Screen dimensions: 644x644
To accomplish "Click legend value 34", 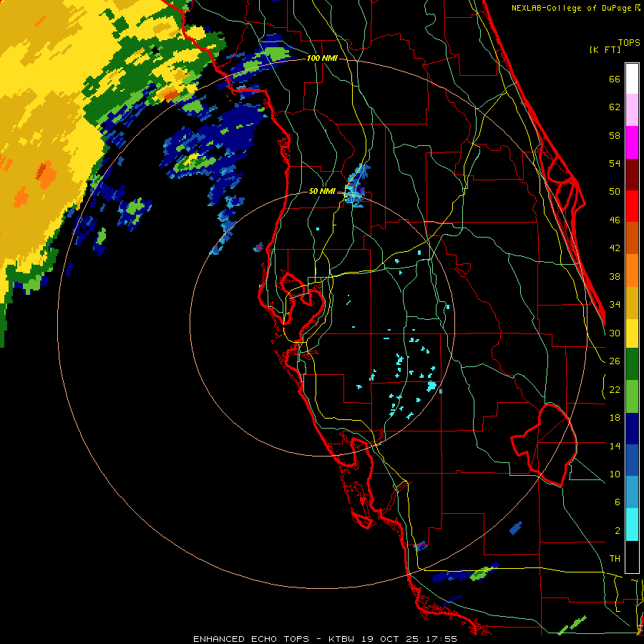I will (615, 305).
